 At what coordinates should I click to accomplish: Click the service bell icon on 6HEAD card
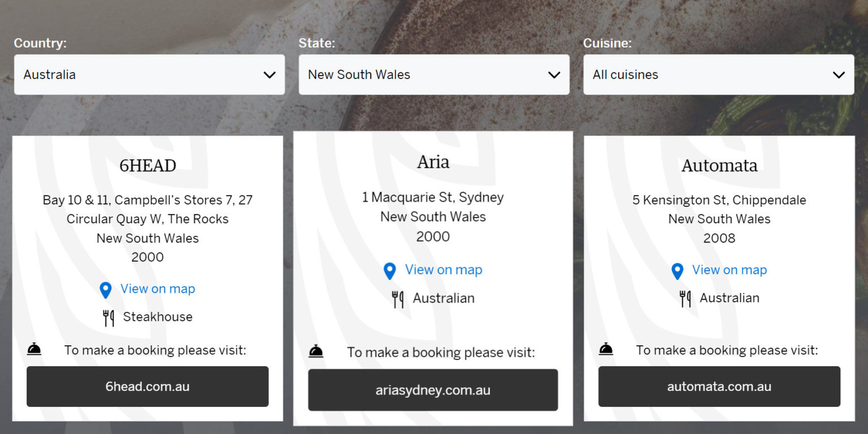pyautogui.click(x=34, y=350)
